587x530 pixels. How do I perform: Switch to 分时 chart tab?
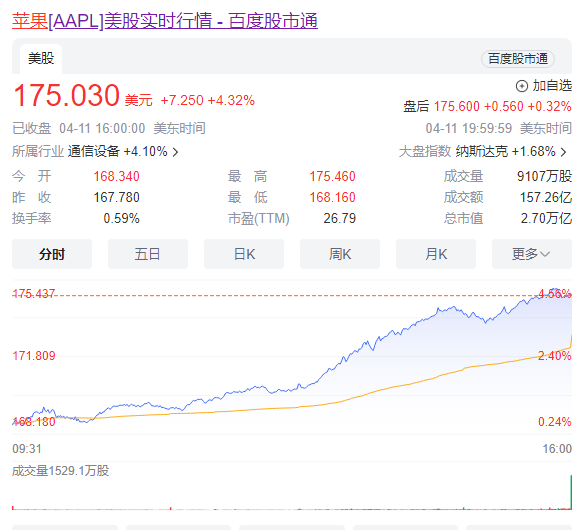click(x=52, y=254)
